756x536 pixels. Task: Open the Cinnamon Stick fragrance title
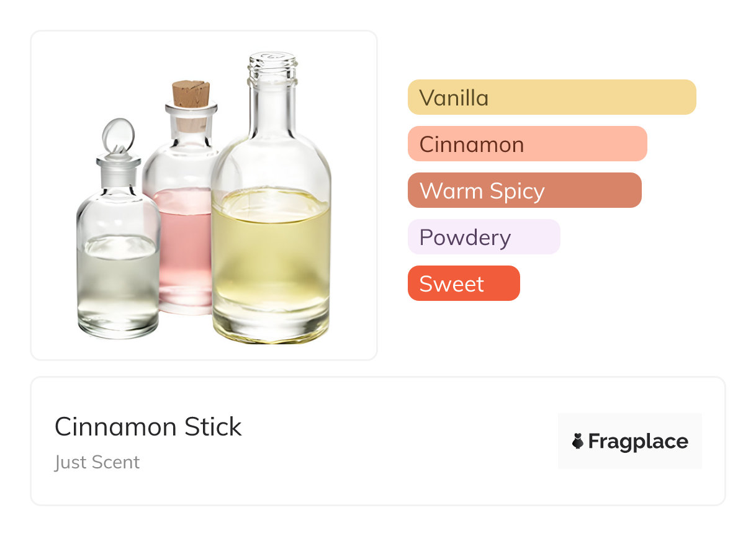point(148,427)
